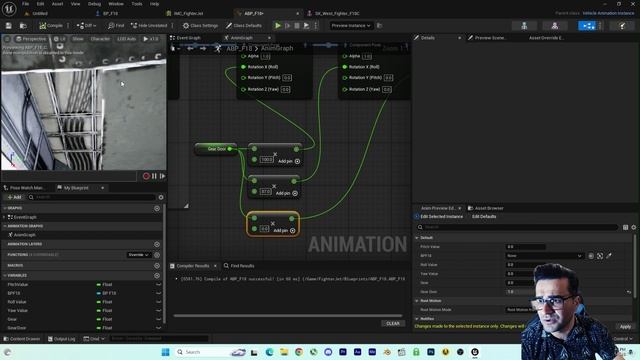Add a new graph with the Graphs plus icon

point(157,208)
